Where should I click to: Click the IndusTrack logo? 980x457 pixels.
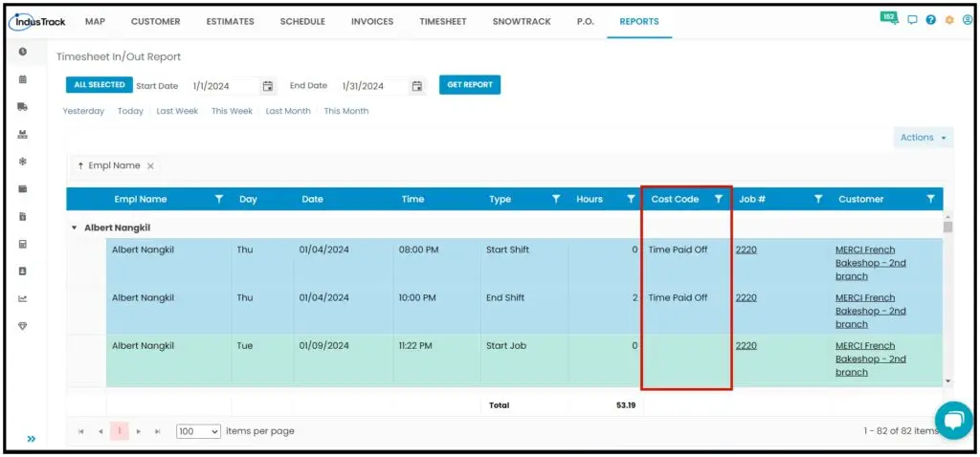(x=37, y=22)
